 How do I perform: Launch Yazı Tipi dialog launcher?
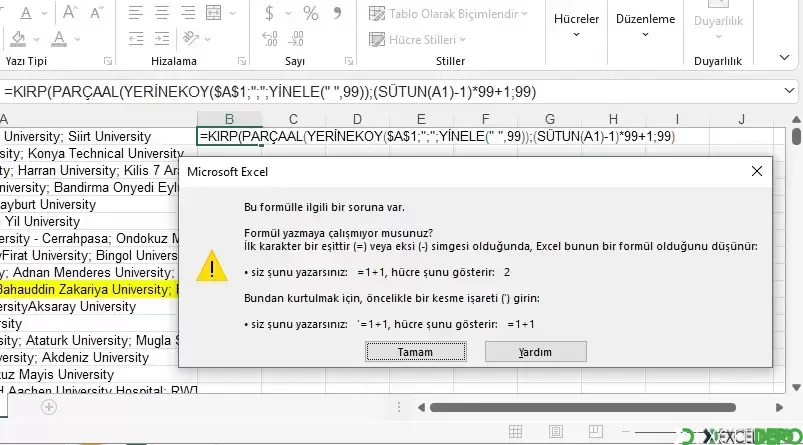pos(108,61)
